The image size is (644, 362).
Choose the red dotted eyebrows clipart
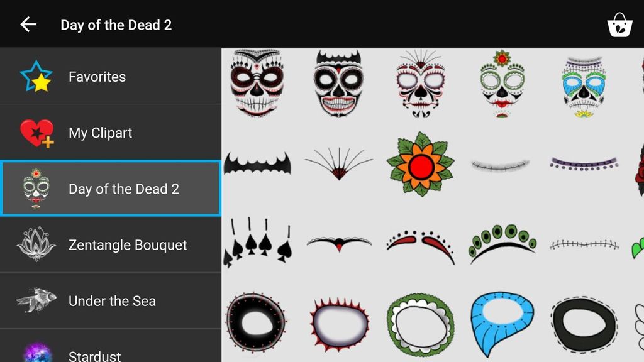421,246
